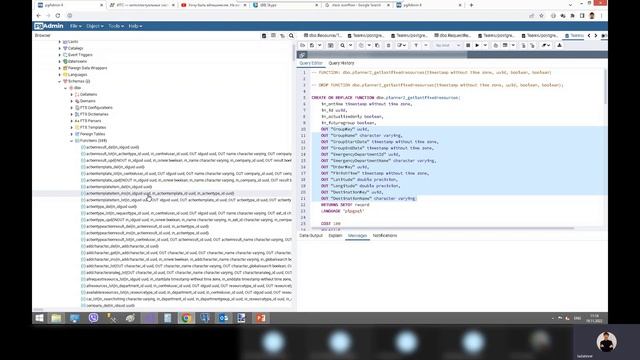Open Viber from the taskbar
This screenshot has height=360, width=640.
(x=93, y=318)
